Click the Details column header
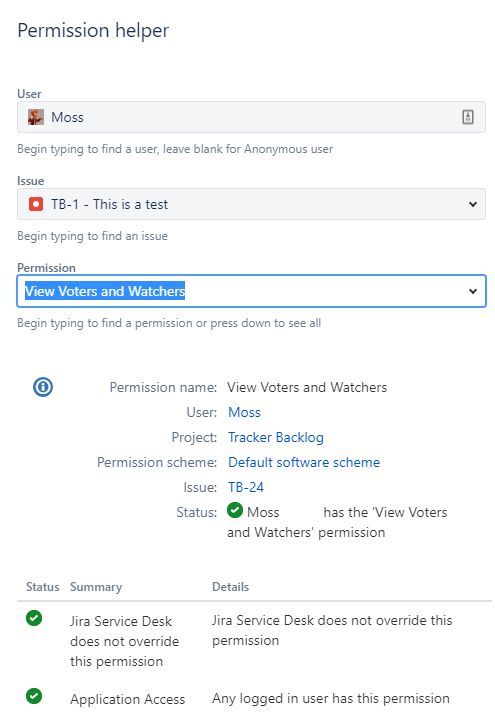Screen dimensions: 495x715 (231, 587)
